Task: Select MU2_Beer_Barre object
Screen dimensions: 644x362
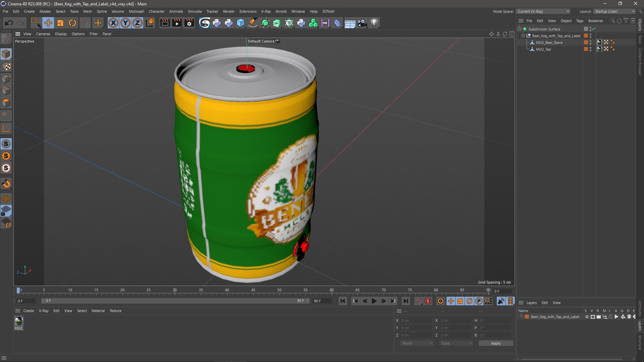Action: pyautogui.click(x=549, y=43)
